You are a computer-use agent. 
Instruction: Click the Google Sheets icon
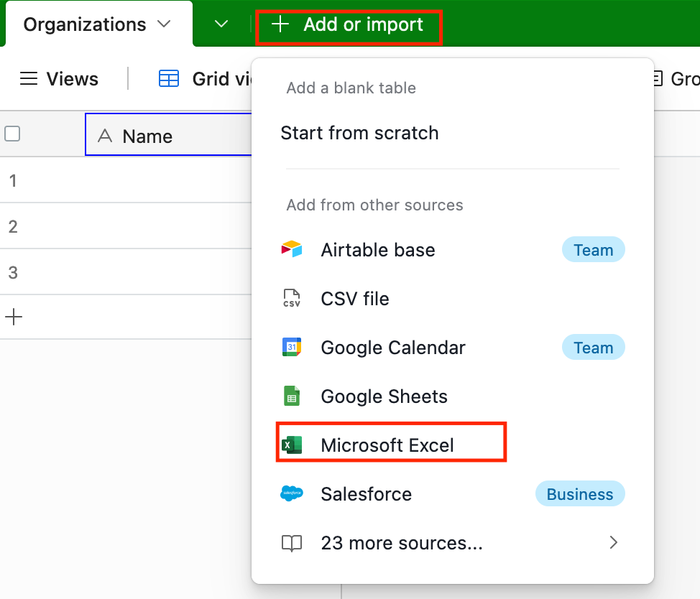coord(292,396)
